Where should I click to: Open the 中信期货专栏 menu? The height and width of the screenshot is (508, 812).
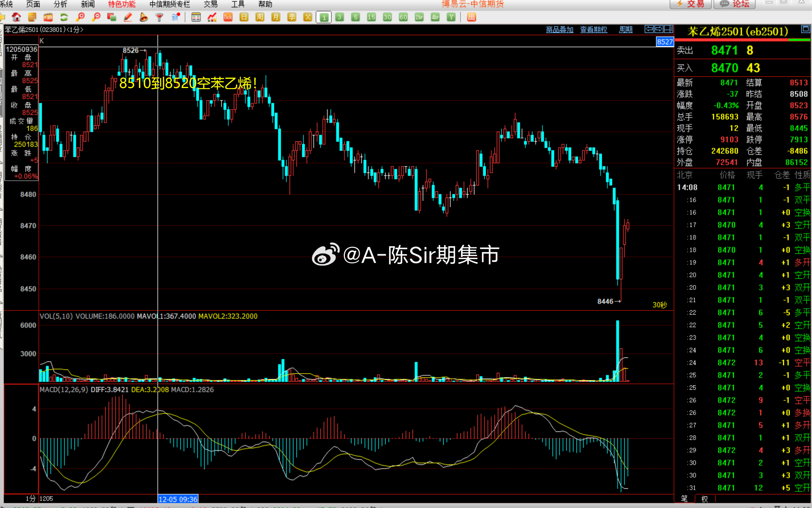170,4
